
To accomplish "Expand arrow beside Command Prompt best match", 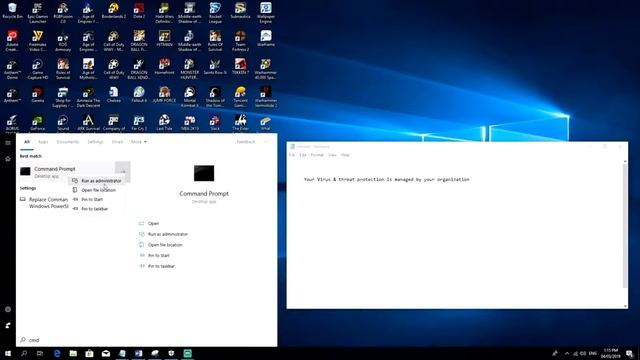I will pos(123,171).
